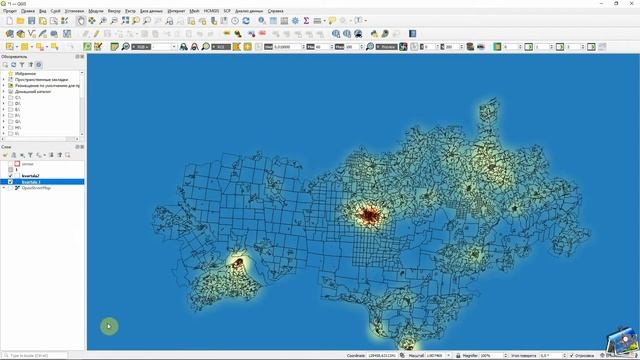Save the project with the floppy icon
Image resolution: width=640 pixels, height=360 pixels.
point(31,20)
